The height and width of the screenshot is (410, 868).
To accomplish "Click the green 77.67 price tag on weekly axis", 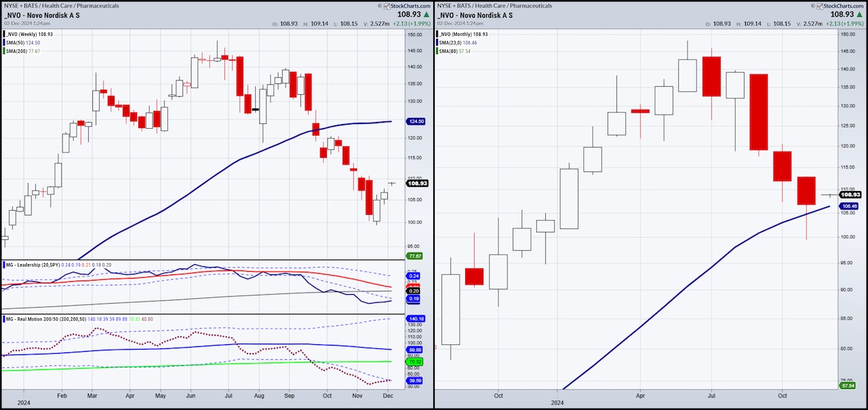I will 415,255.
